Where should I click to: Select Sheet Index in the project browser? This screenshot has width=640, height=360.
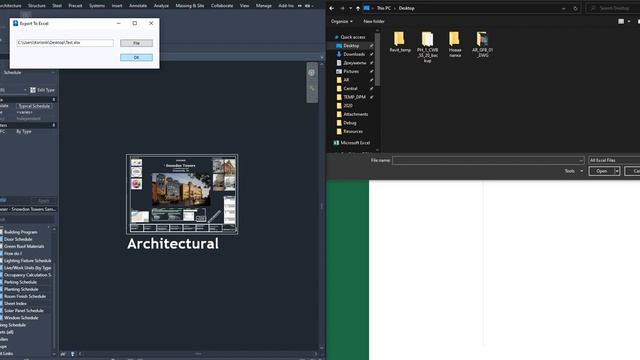[x=16, y=303]
